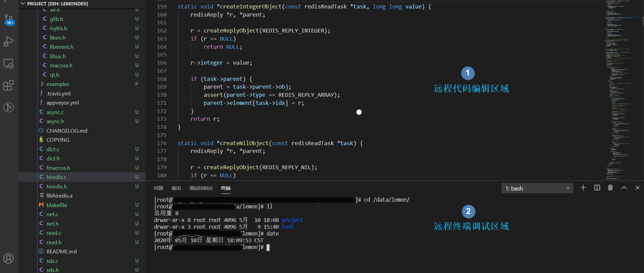Open file dict.h

pyautogui.click(x=53, y=158)
